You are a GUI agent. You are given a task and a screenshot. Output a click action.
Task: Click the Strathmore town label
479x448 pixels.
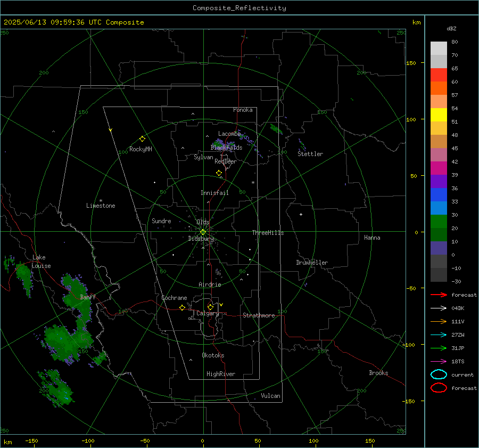(259, 315)
